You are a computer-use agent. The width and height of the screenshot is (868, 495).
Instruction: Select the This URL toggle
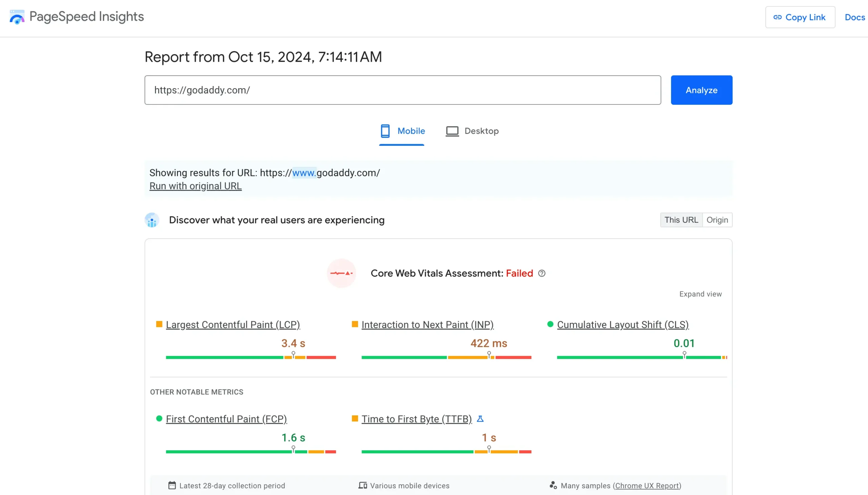(681, 220)
